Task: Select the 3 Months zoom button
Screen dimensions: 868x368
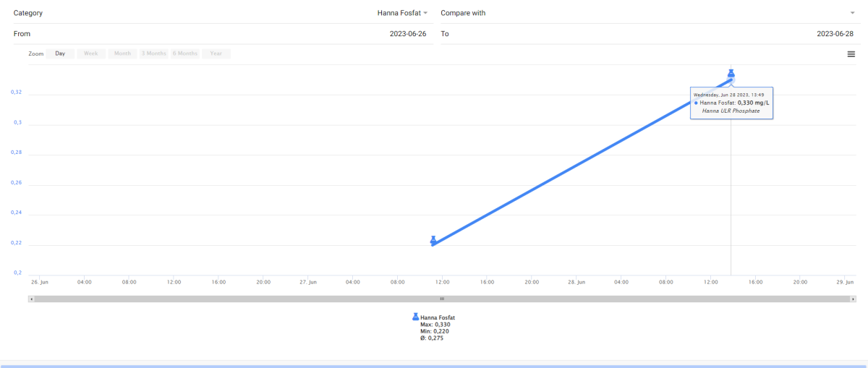Action: pyautogui.click(x=153, y=54)
